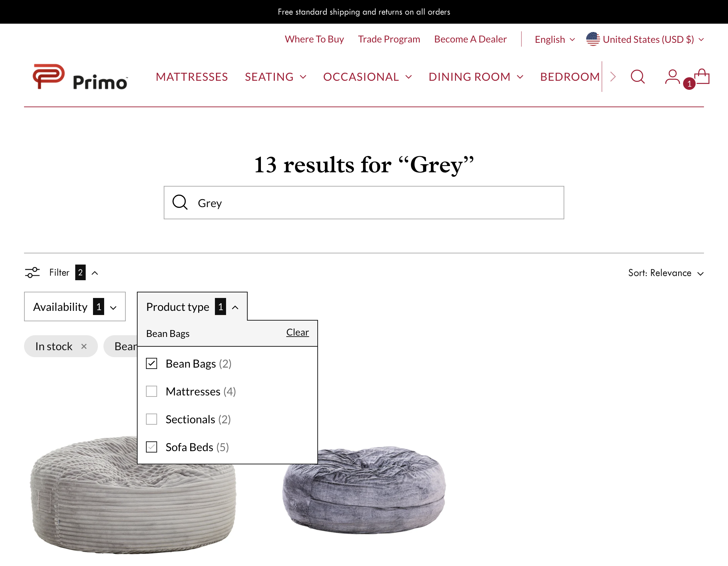
Task: Click the Trade Program link
Action: tap(389, 39)
